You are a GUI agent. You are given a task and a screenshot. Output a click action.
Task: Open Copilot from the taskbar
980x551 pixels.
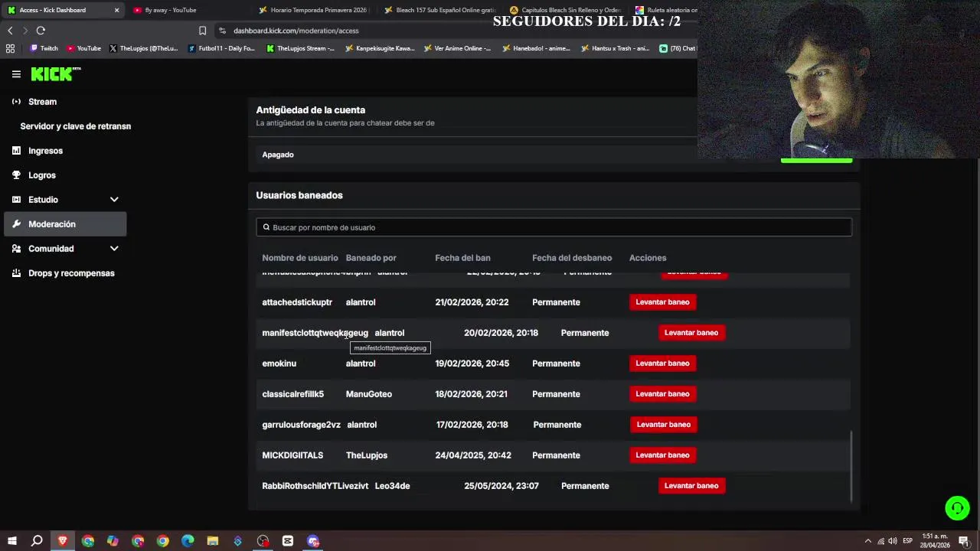(x=113, y=541)
